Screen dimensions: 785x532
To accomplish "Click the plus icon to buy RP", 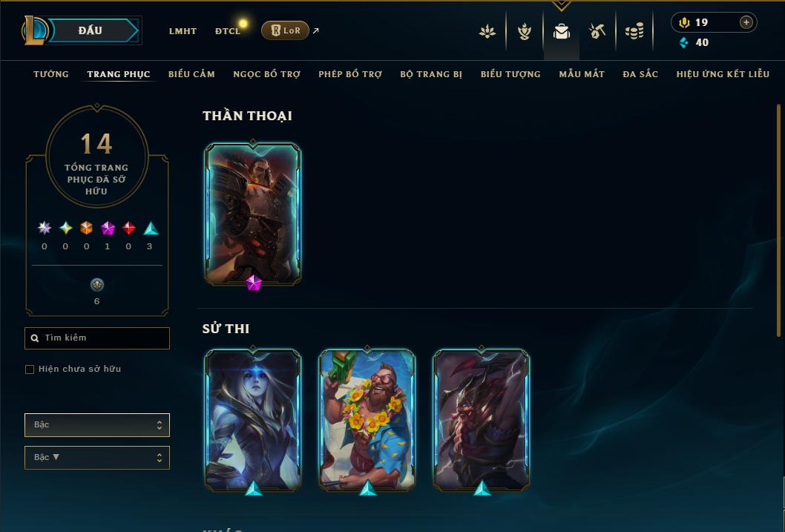I will coord(746,22).
